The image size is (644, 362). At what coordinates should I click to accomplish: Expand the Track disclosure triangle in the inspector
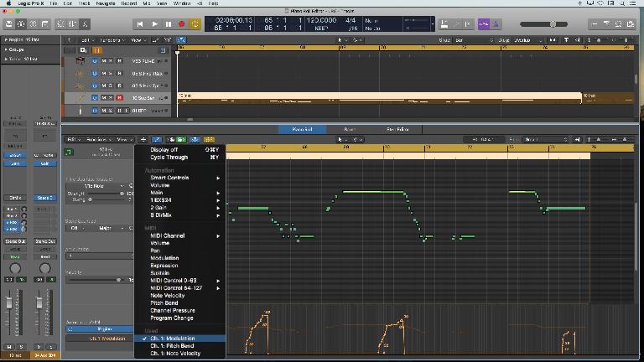tap(6, 59)
